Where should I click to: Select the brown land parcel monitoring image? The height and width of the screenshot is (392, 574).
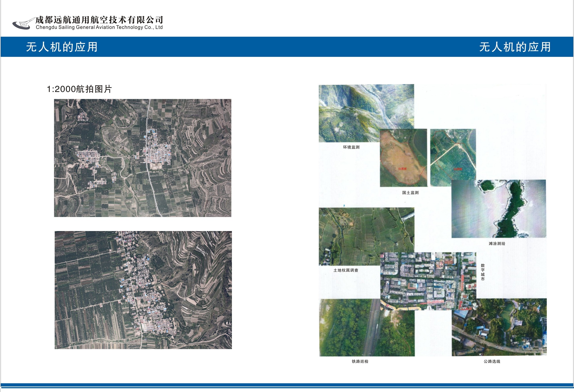tap(403, 157)
